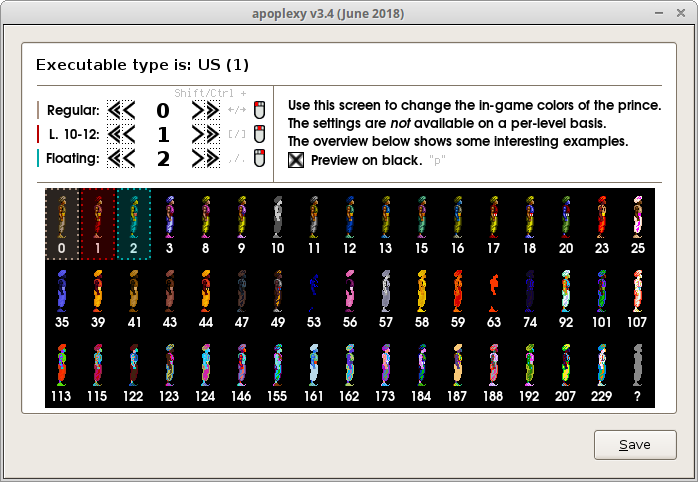Close the apoplexy window
Viewport: 698px width, 482px height.
pyautogui.click(x=681, y=13)
